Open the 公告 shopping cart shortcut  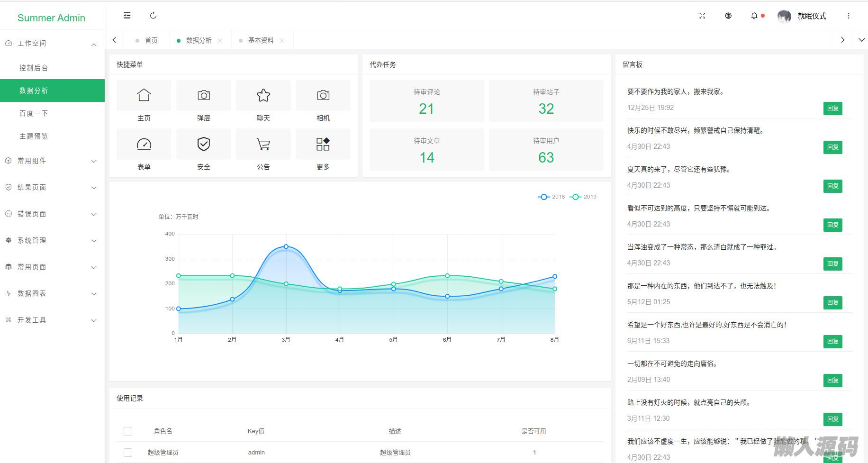click(263, 144)
